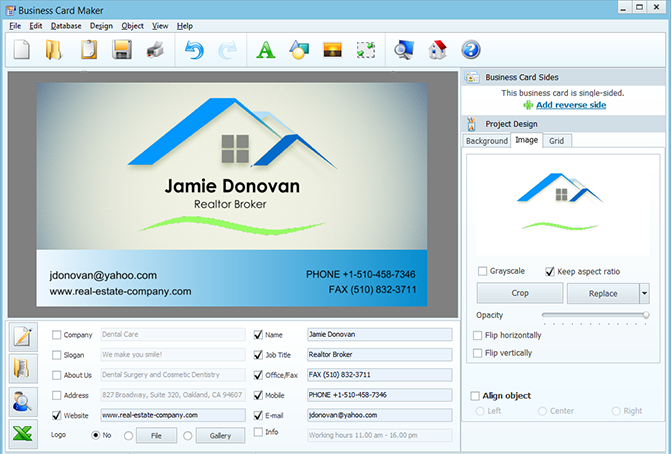The width and height of the screenshot is (671, 454).
Task: Expand the Replace button dropdown arrow
Action: tap(644, 294)
